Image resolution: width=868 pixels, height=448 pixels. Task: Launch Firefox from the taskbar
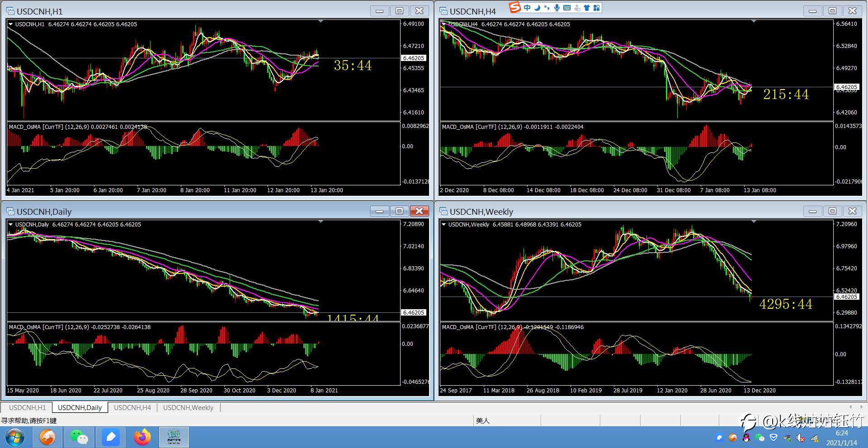tap(142, 437)
